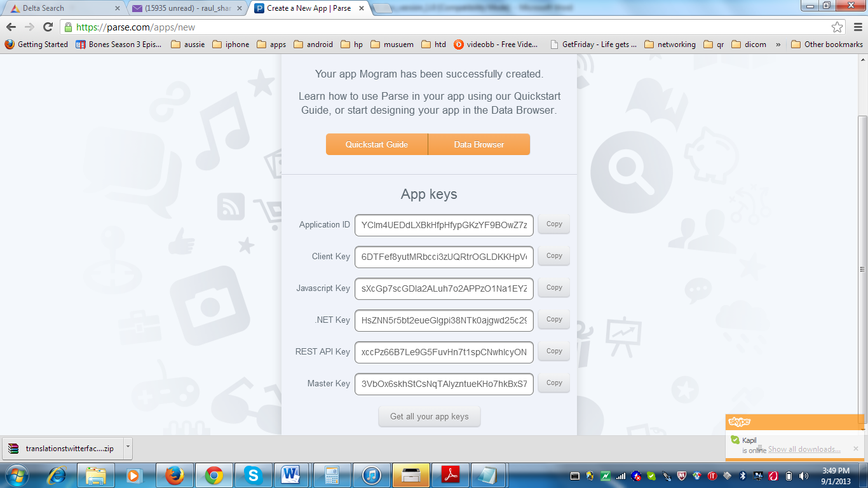
Task: Close the Delta Search tab
Action: [118, 9]
